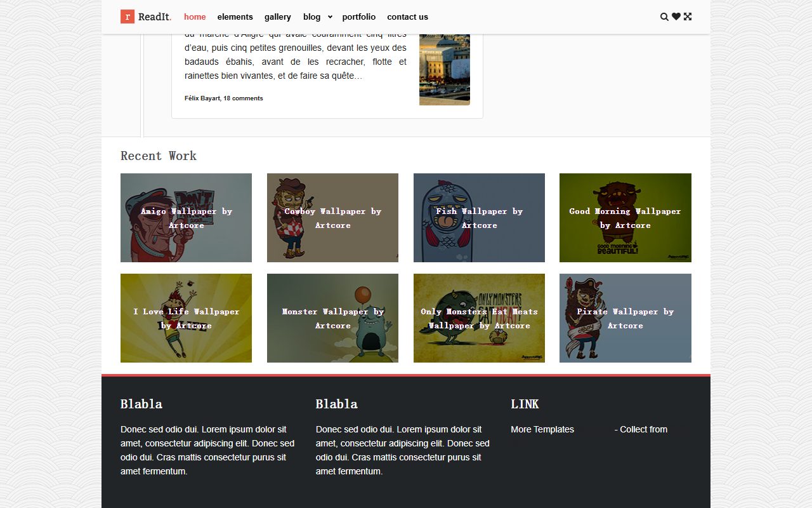The image size is (812, 508).
Task: Select the Pirate Wallpaper by Artcore thumbnail
Action: [x=625, y=318]
